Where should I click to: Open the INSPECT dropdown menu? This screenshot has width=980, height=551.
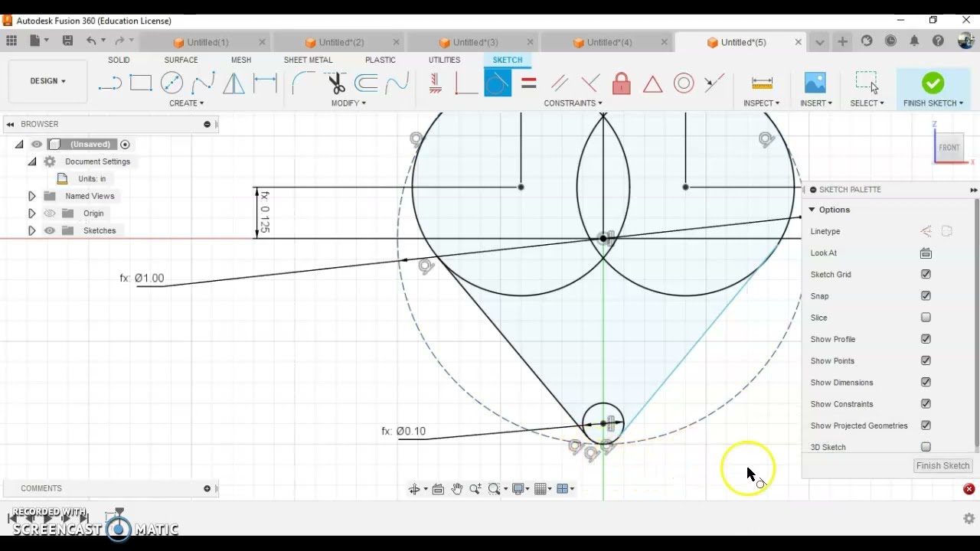tap(761, 103)
